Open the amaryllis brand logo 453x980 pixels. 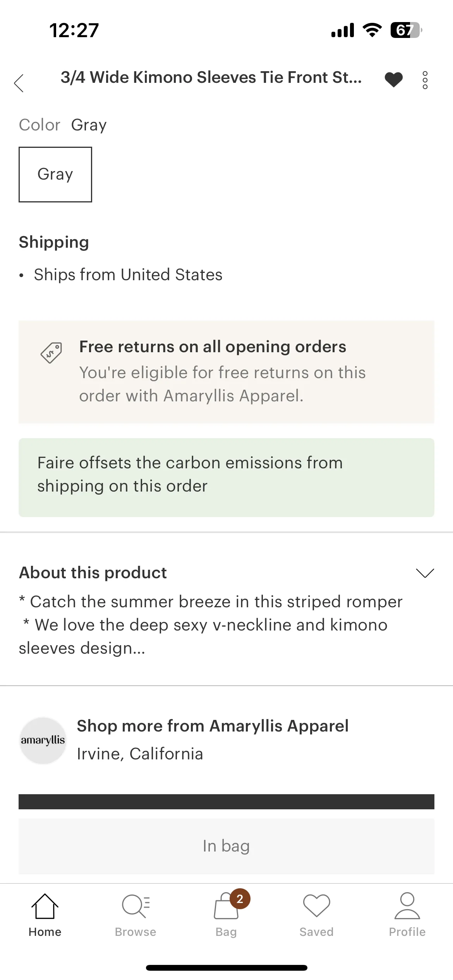click(x=43, y=740)
